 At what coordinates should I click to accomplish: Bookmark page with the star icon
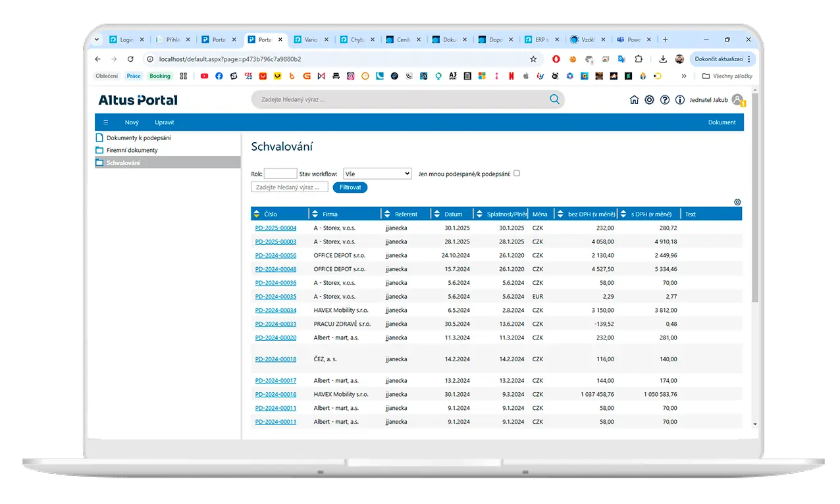[x=533, y=59]
